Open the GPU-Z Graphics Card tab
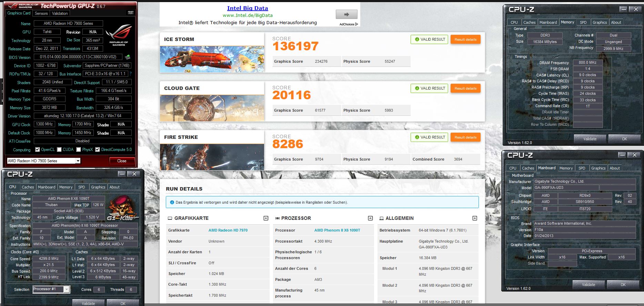Viewport: 644px width, 306px height. 19,13
